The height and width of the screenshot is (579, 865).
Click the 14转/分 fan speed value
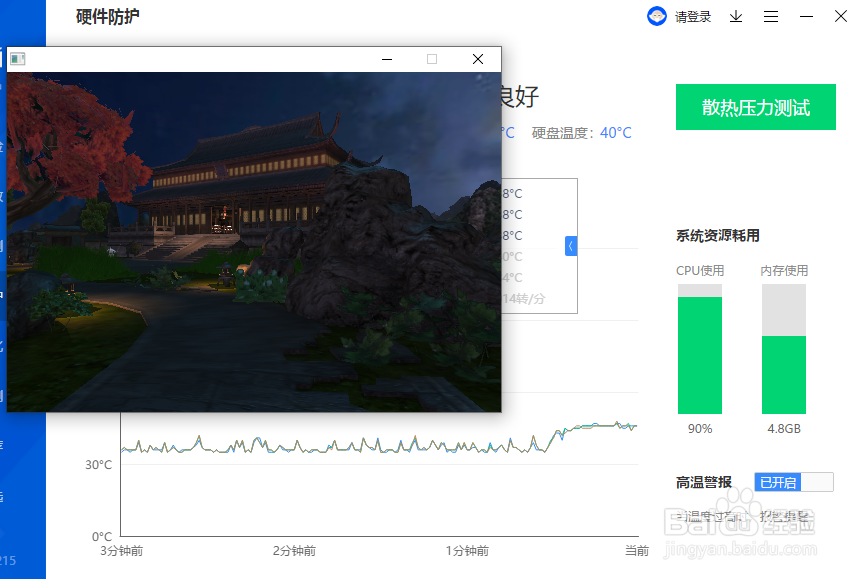click(x=524, y=298)
